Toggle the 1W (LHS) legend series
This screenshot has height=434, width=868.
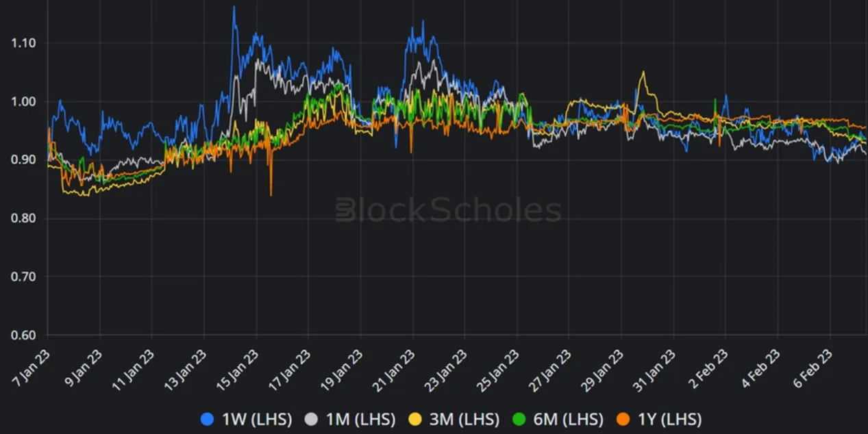(x=247, y=419)
